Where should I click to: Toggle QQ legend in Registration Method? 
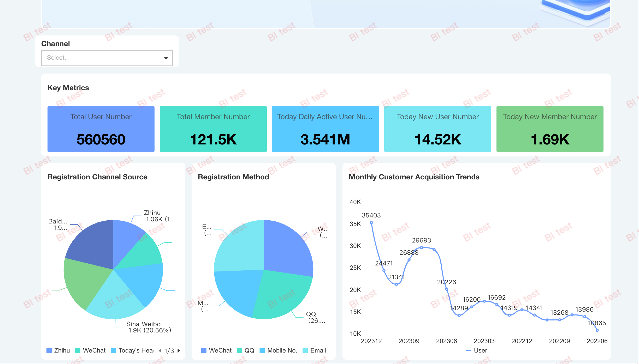246,350
